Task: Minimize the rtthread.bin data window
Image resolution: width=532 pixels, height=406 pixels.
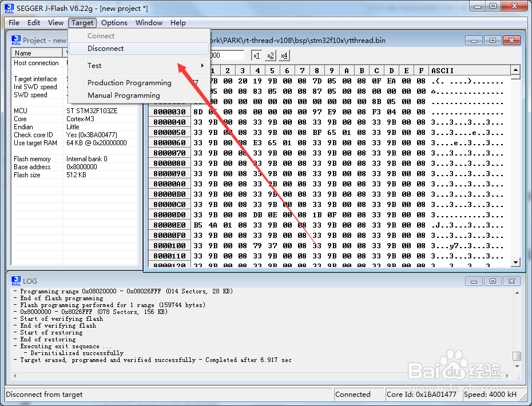Action: tap(474, 41)
